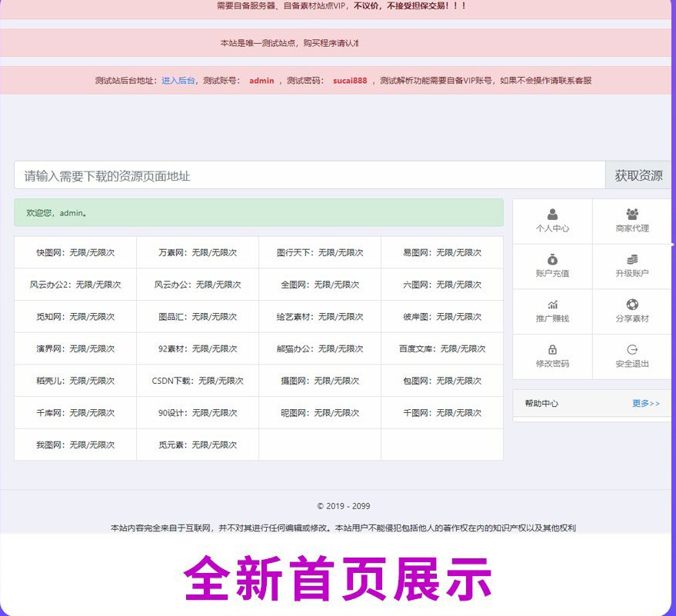This screenshot has width=676, height=616.
Task: Click the 风云办公：无限/无限次 cell
Action: [x=198, y=285]
